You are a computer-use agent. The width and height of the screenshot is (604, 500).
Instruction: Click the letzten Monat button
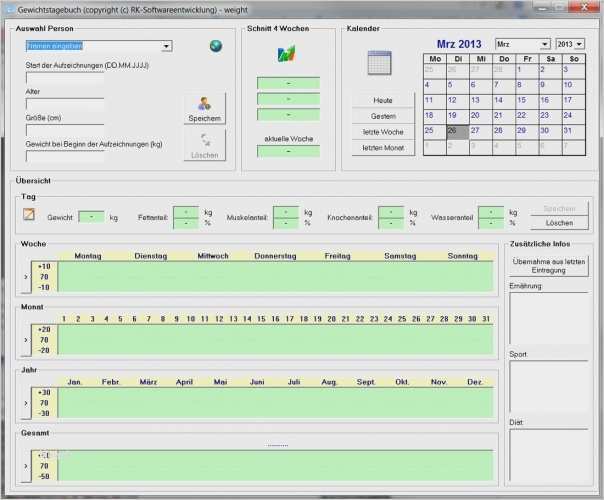pos(383,148)
